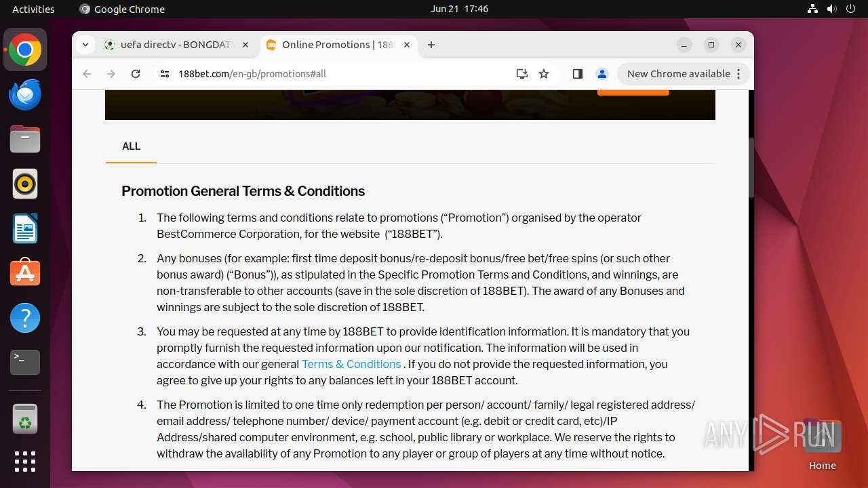
Task: Open the Chrome profile avatar
Action: coord(601,74)
